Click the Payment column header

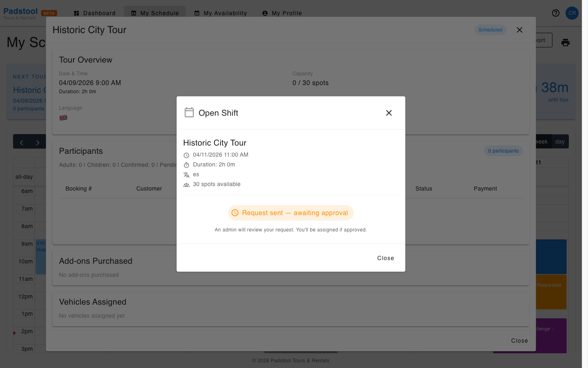tap(485, 188)
